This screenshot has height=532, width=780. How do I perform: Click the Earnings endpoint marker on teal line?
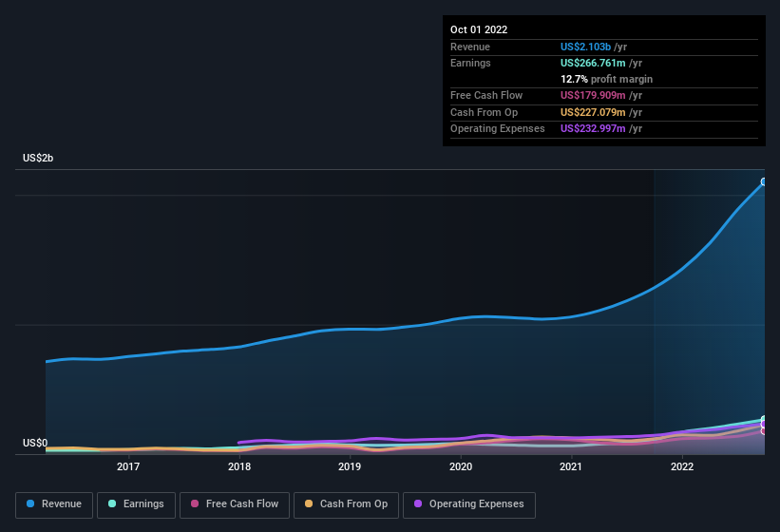coord(764,419)
